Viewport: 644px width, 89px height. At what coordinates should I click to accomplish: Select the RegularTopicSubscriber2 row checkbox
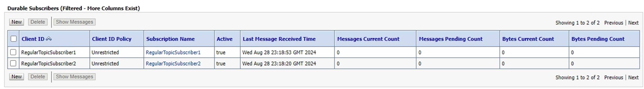pyautogui.click(x=13, y=64)
